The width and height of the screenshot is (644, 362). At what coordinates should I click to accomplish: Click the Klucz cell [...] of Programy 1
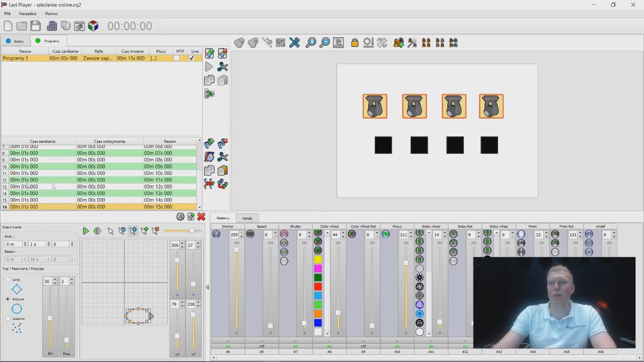160,58
